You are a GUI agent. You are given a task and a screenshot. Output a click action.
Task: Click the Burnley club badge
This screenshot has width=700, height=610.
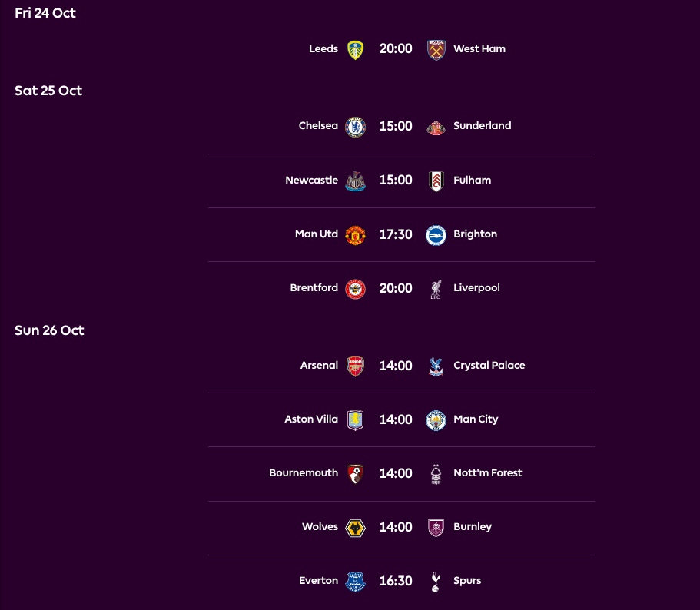(436, 527)
